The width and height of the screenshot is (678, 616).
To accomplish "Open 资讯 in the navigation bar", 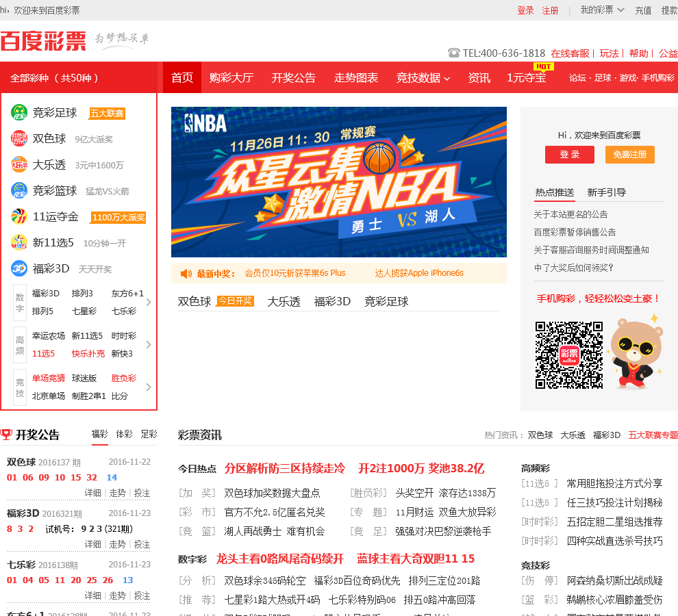I will (x=479, y=78).
